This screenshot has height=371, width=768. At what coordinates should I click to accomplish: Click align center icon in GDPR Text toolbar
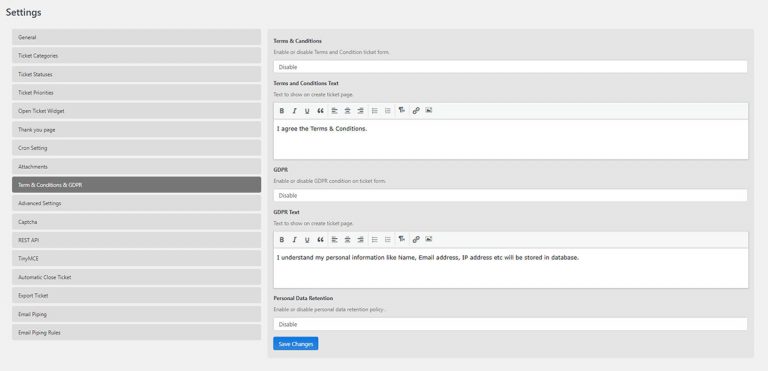[x=347, y=240]
